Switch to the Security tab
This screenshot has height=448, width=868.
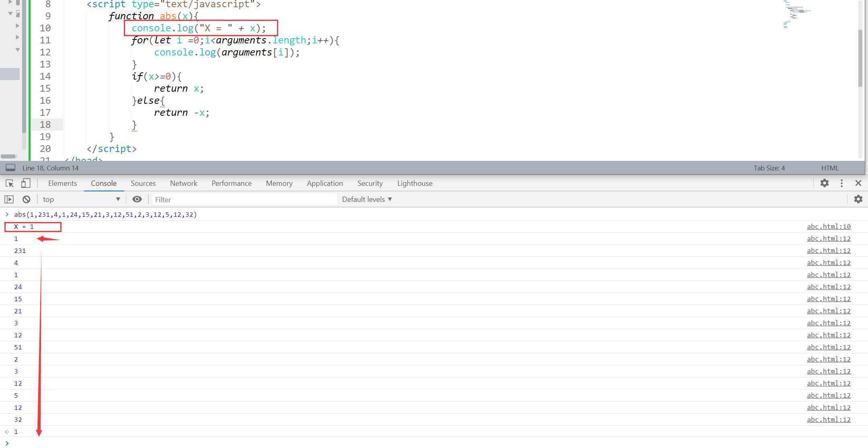click(370, 183)
